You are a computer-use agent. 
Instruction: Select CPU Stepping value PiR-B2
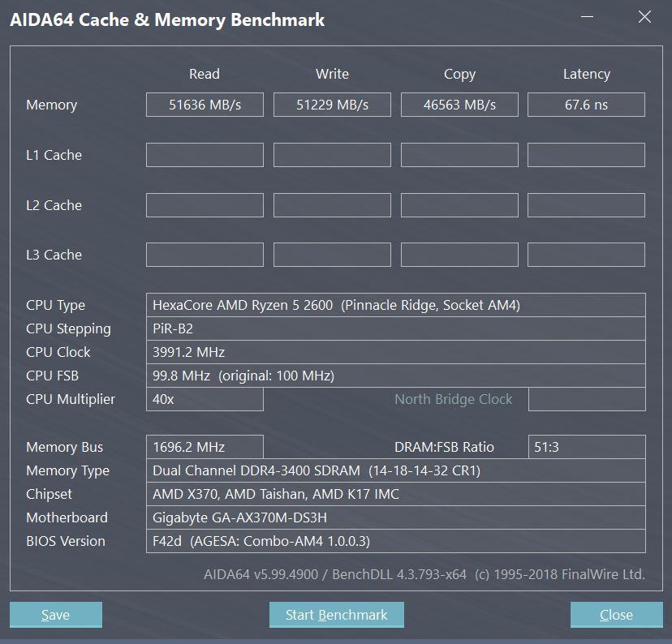tap(396, 328)
